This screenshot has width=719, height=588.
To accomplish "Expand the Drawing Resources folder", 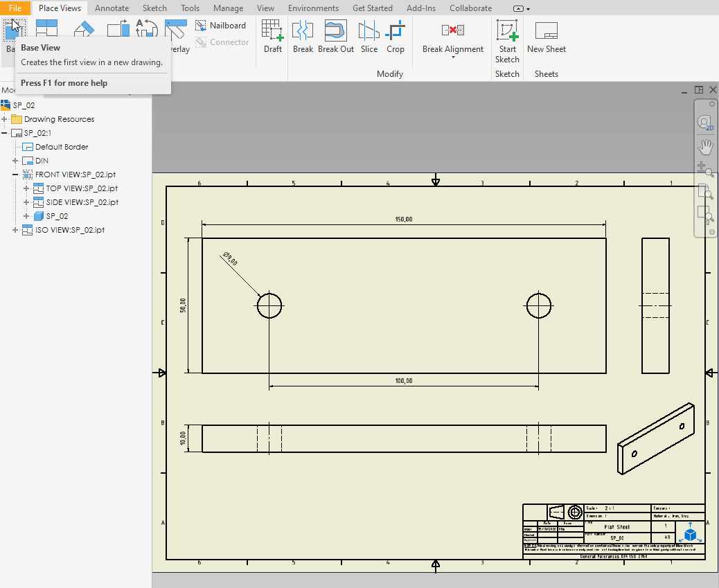I will pos(5,119).
